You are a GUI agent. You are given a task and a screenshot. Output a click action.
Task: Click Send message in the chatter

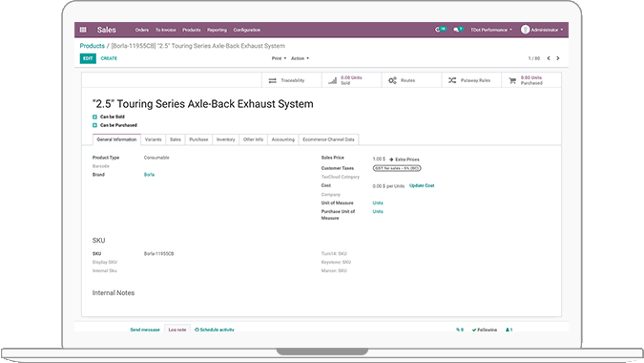[145, 330]
